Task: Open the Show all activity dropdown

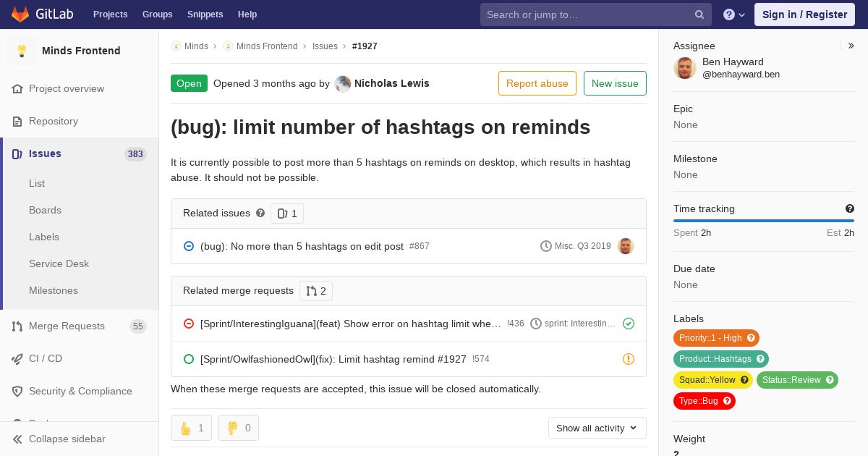Action: 597,428
